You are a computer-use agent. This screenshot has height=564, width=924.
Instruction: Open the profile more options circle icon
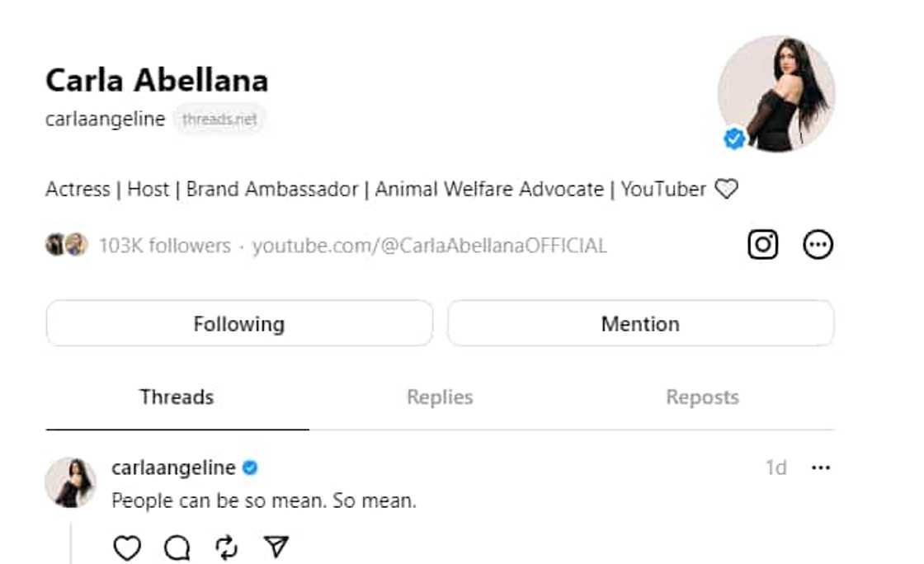coord(818,245)
